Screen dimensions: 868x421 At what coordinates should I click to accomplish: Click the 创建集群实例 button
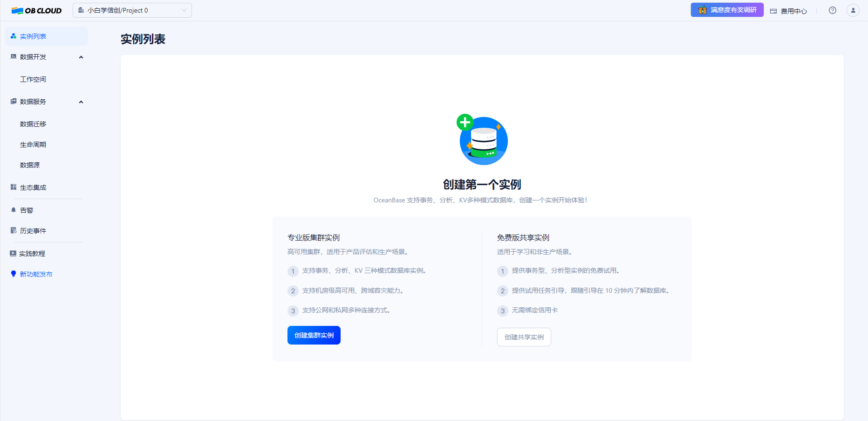point(314,335)
